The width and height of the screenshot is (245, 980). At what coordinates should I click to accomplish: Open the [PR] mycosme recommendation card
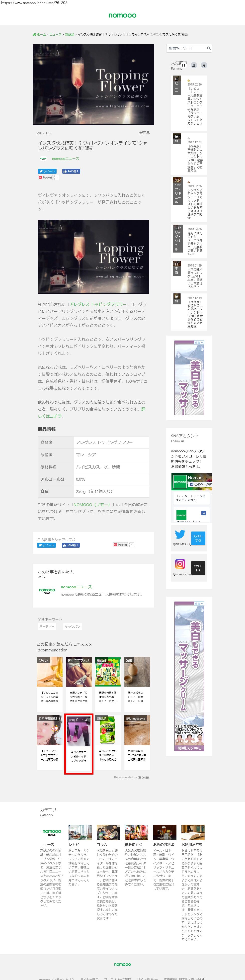click(x=137, y=743)
